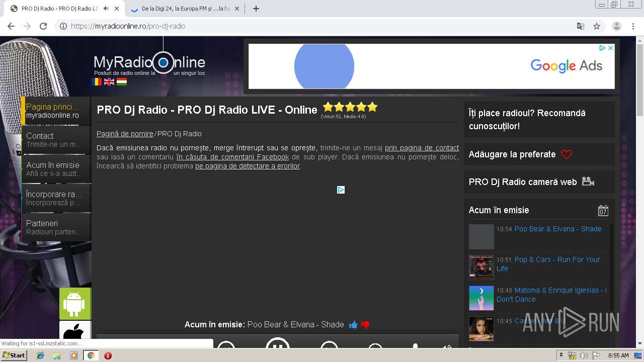Click the AdChoices icon above player
The width and height of the screenshot is (644, 362).
click(341, 190)
